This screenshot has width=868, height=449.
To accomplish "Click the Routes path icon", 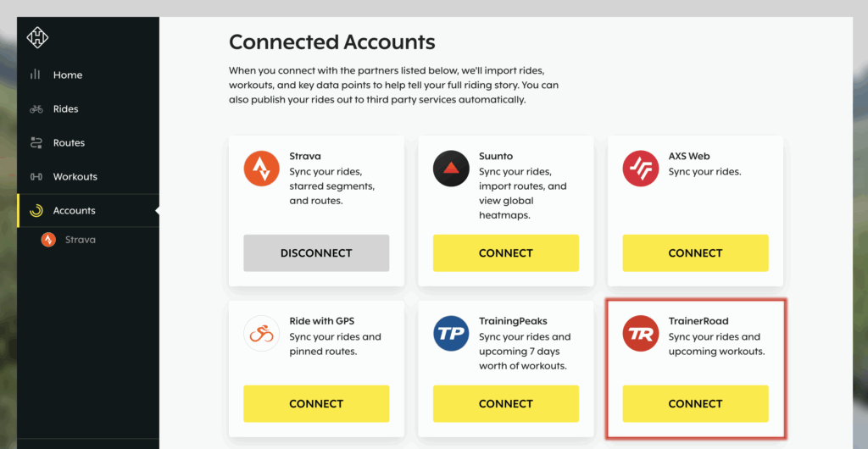I will pos(36,142).
